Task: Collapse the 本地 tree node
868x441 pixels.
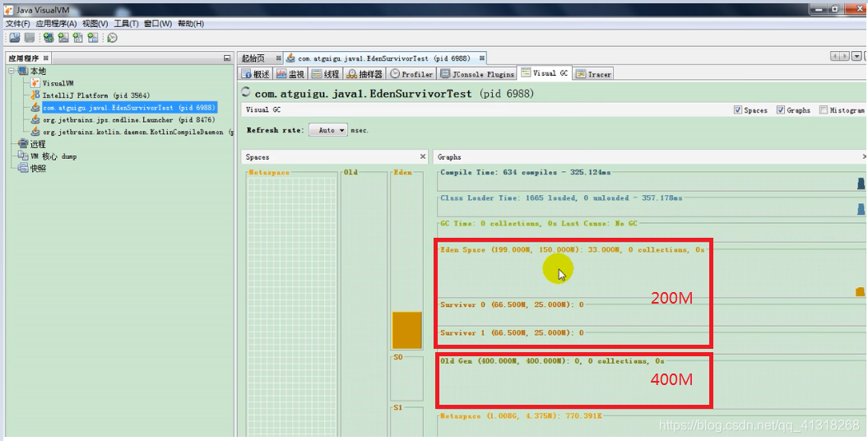Action: [12, 71]
